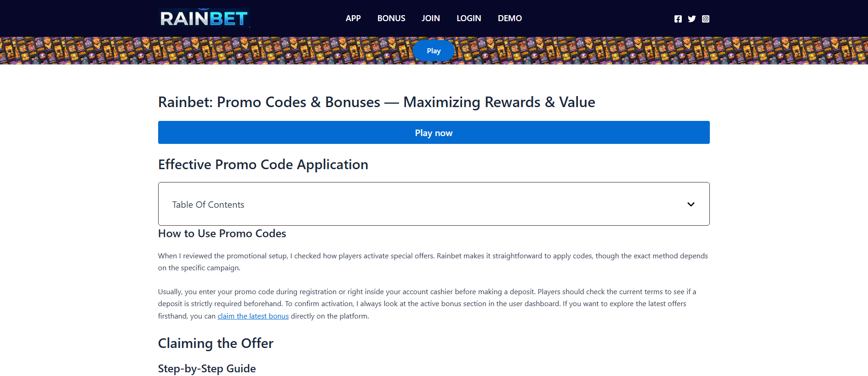This screenshot has width=868, height=376.
Task: Open the BONUS menu item
Action: click(x=391, y=18)
